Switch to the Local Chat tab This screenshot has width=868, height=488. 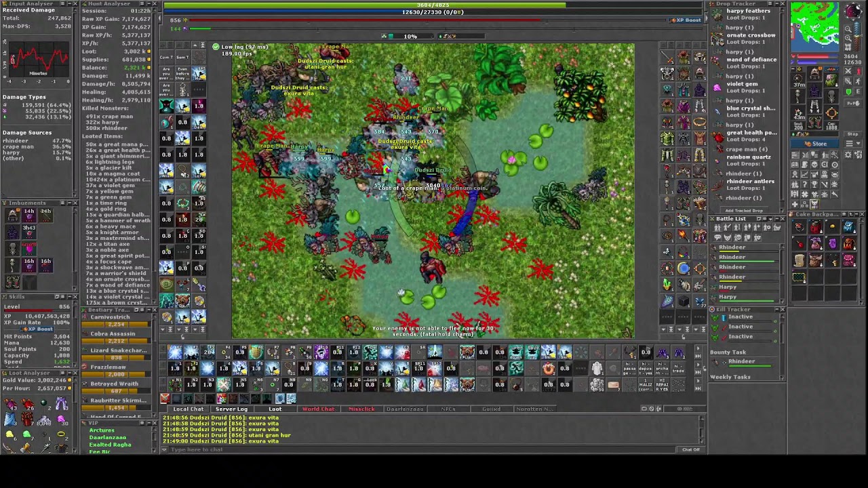pyautogui.click(x=188, y=409)
